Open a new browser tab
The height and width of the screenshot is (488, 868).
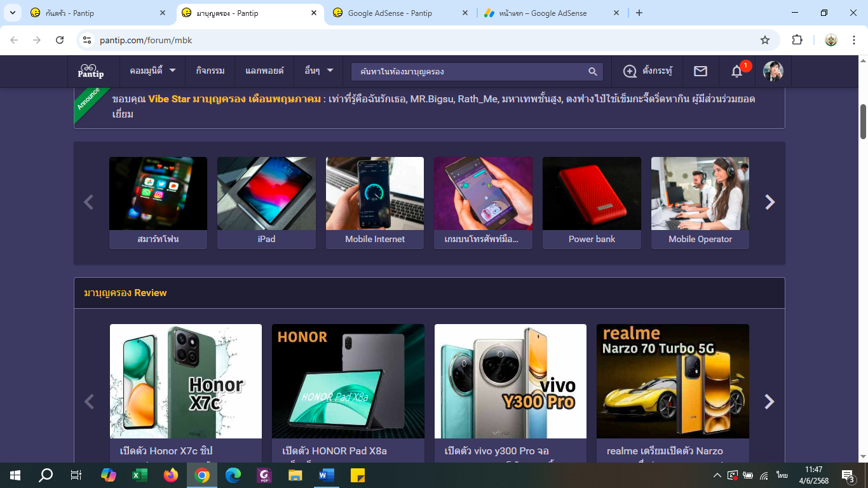tap(639, 13)
